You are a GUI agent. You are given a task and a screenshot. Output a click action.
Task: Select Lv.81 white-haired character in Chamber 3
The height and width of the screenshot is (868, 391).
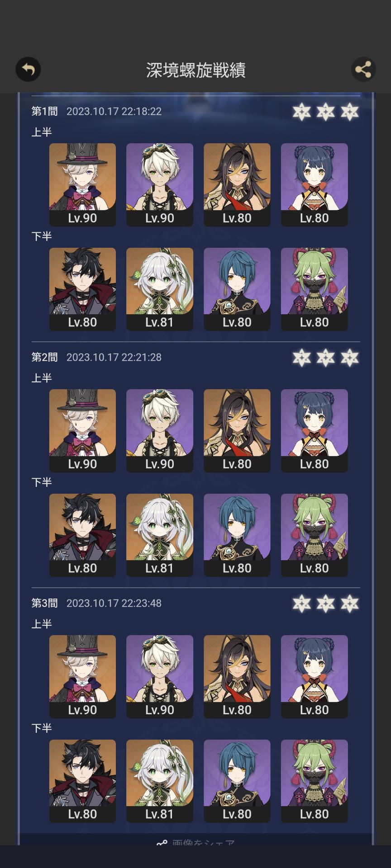pos(160,781)
